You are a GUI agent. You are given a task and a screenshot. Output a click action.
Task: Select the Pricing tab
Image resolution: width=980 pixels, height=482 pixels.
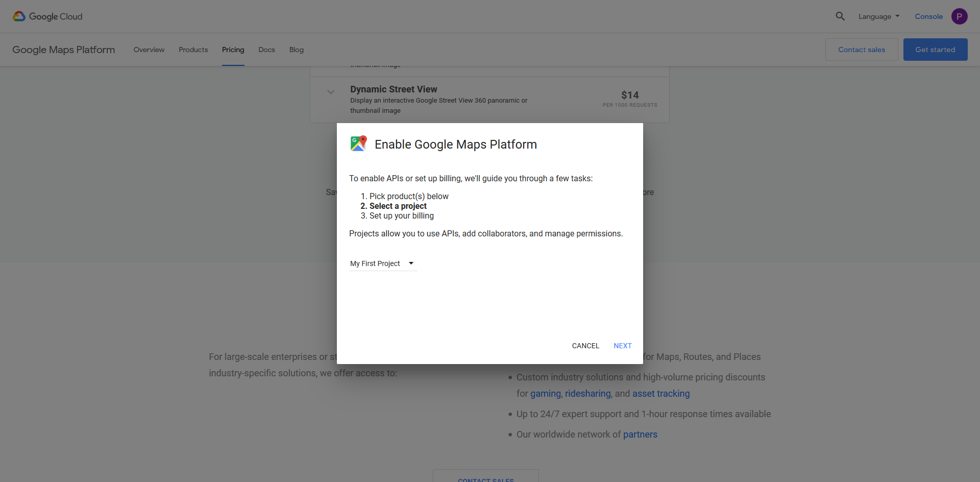[x=233, y=50]
